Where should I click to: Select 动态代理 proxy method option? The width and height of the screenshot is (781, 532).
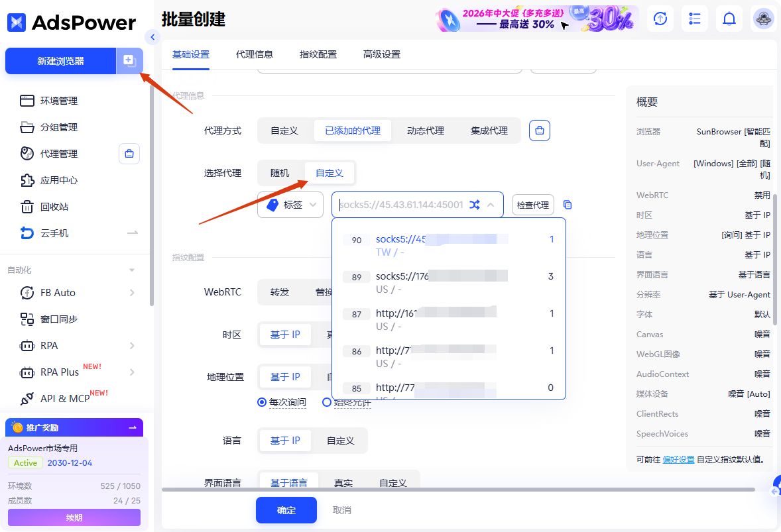[x=426, y=131]
